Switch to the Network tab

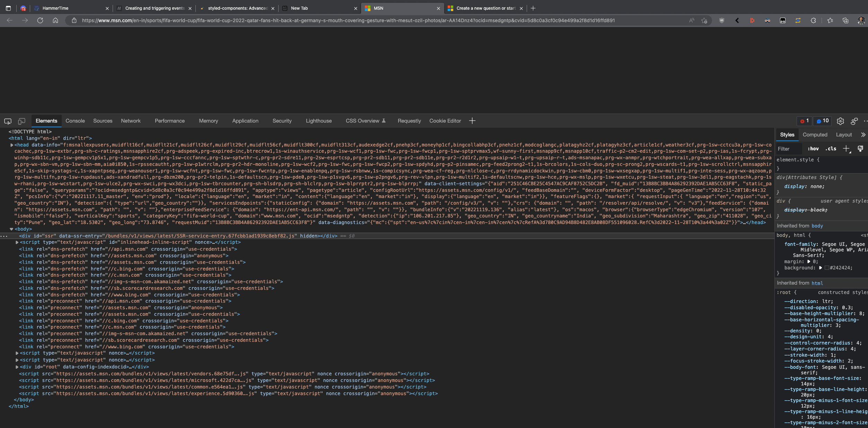(131, 121)
